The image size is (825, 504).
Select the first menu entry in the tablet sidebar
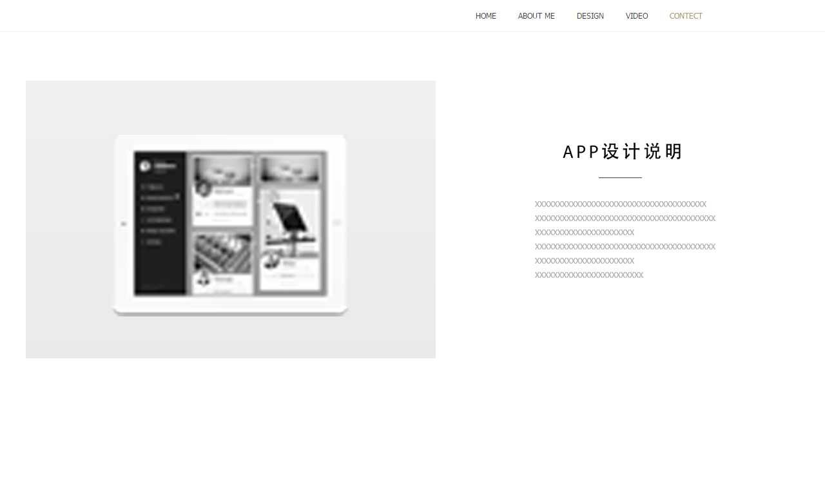(153, 187)
